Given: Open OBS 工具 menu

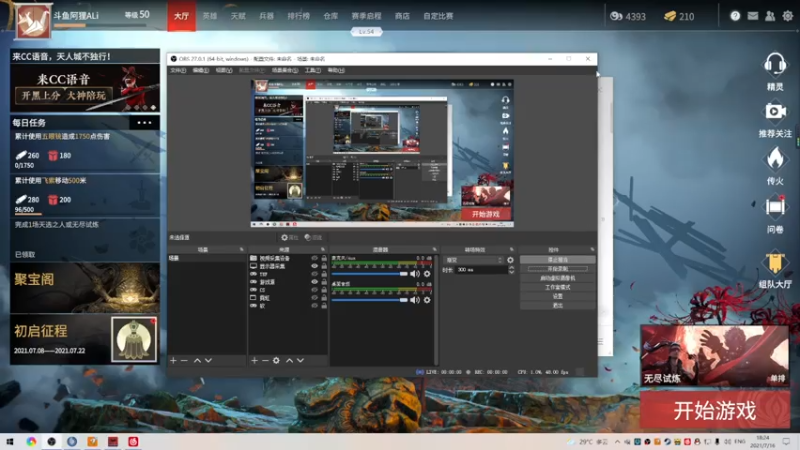Looking at the screenshot, I should pyautogui.click(x=313, y=70).
